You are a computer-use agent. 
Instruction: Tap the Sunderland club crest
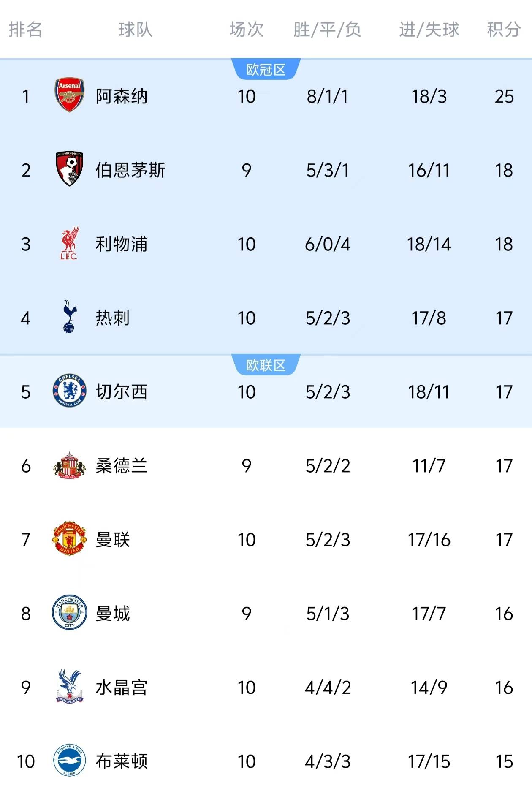click(69, 465)
